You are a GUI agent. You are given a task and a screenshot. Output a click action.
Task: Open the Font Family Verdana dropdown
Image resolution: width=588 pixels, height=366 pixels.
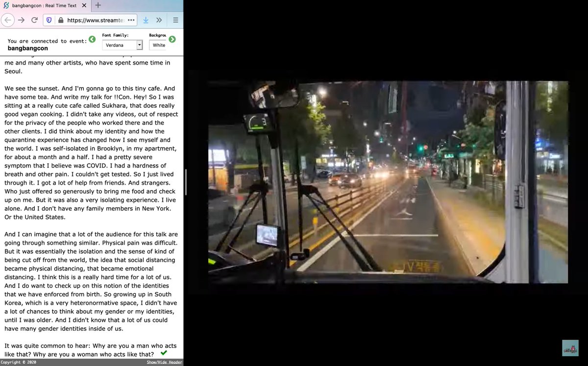[122, 45]
